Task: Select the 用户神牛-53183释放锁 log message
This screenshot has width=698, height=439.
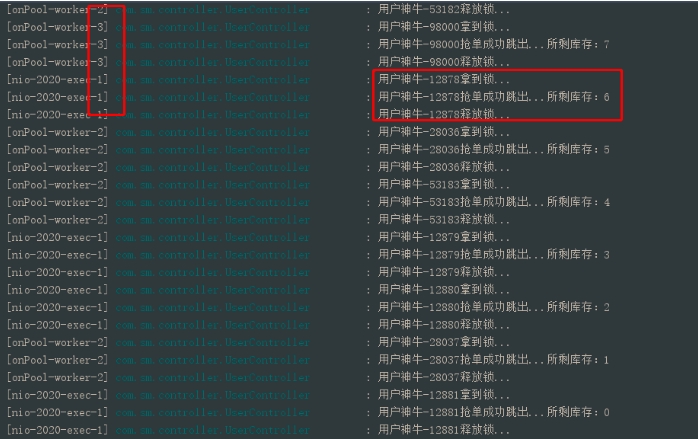Action: coord(443,220)
